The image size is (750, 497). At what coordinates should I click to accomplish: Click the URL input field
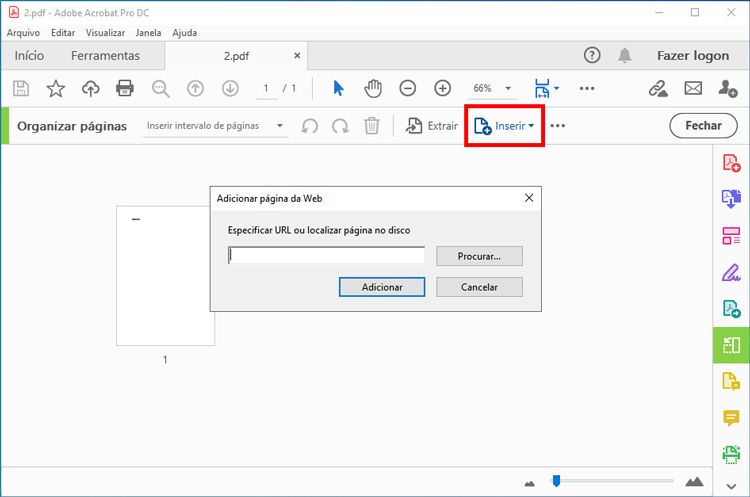(x=326, y=256)
